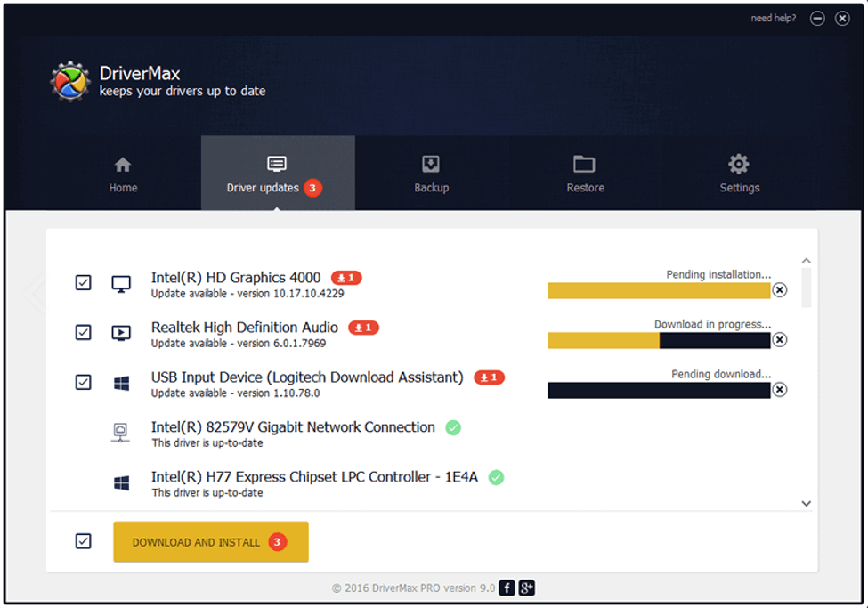Click the network icon beside Intel 82579V Gigabit Connection

[118, 430]
